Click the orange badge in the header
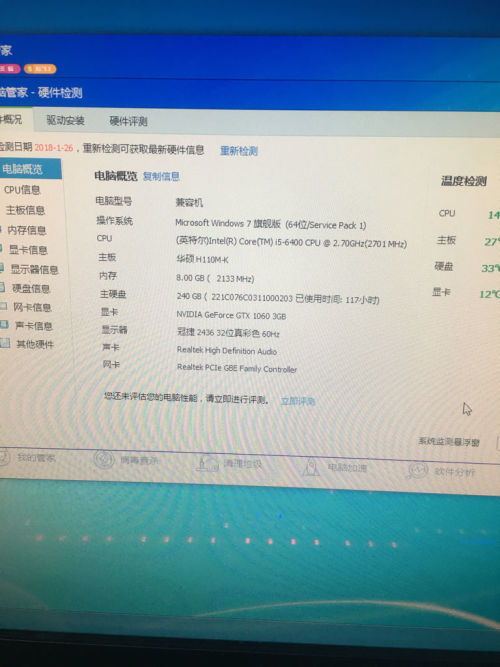 tap(40, 68)
